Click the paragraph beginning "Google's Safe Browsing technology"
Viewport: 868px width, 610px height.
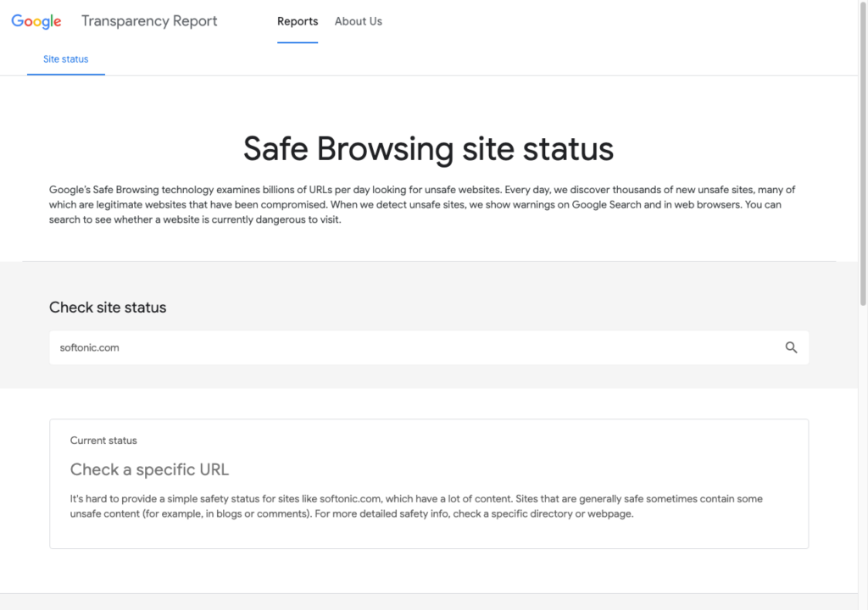pos(422,205)
